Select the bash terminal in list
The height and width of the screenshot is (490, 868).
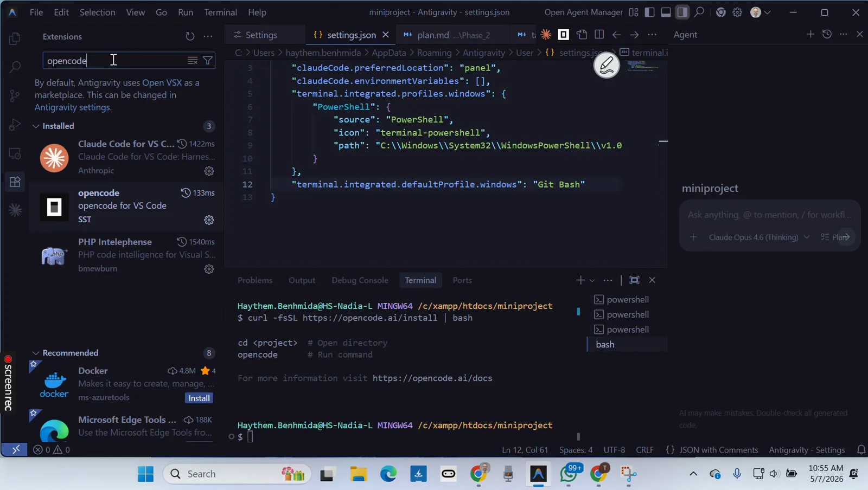[x=627, y=345]
